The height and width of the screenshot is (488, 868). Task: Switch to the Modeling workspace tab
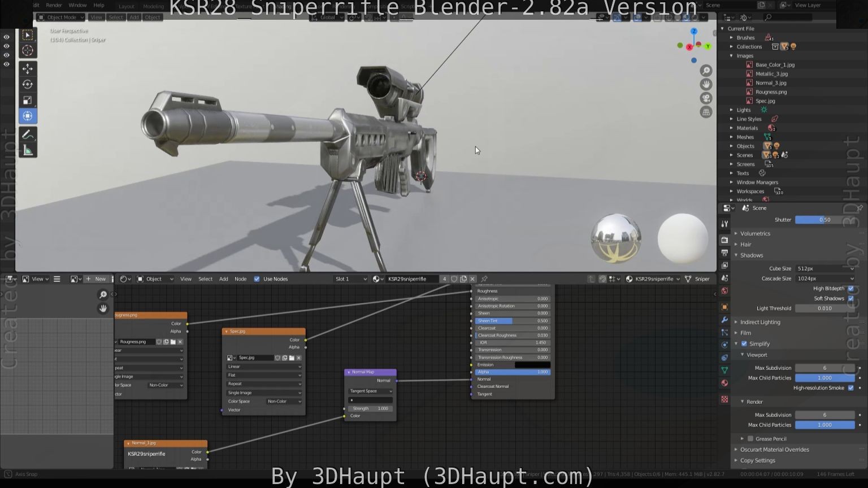[x=153, y=6]
